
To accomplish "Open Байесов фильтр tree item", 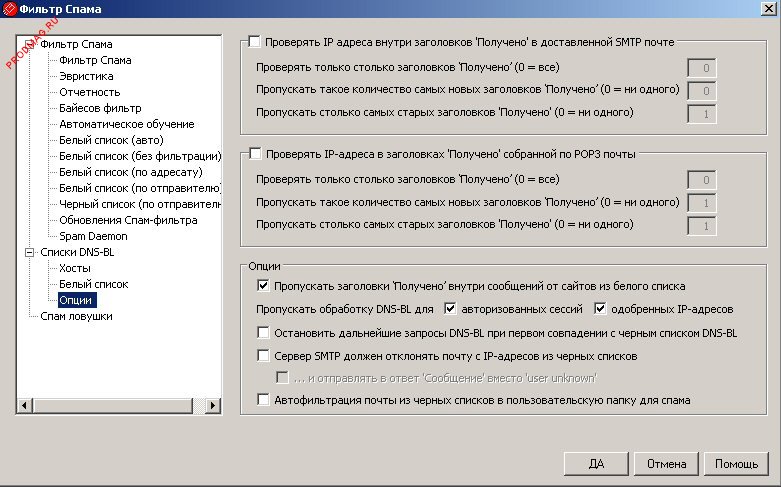I will [x=100, y=108].
